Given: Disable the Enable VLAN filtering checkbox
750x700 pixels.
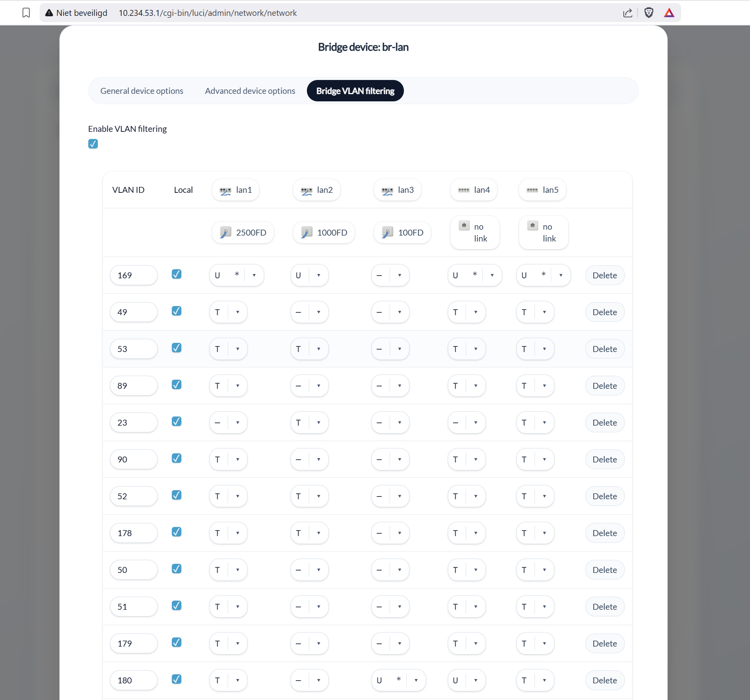Looking at the screenshot, I should [x=93, y=144].
